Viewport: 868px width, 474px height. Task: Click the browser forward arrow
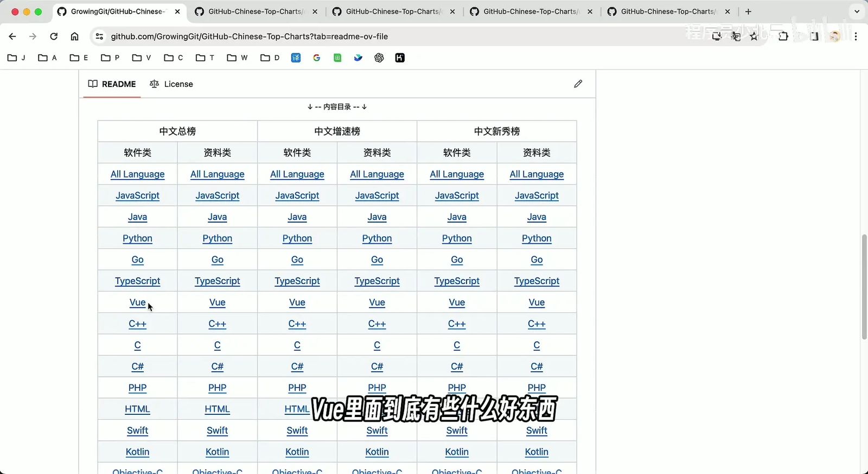coord(33,36)
